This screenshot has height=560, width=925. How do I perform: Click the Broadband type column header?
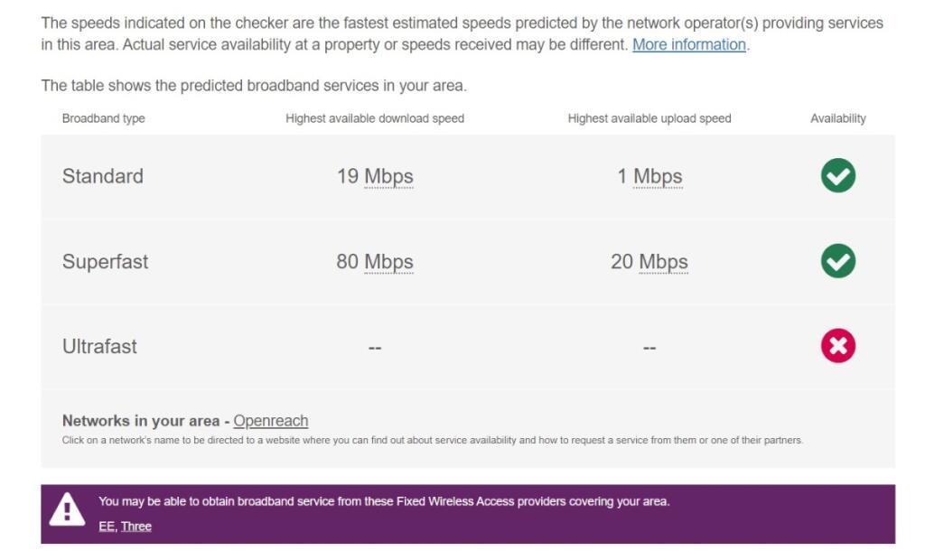[x=103, y=118]
